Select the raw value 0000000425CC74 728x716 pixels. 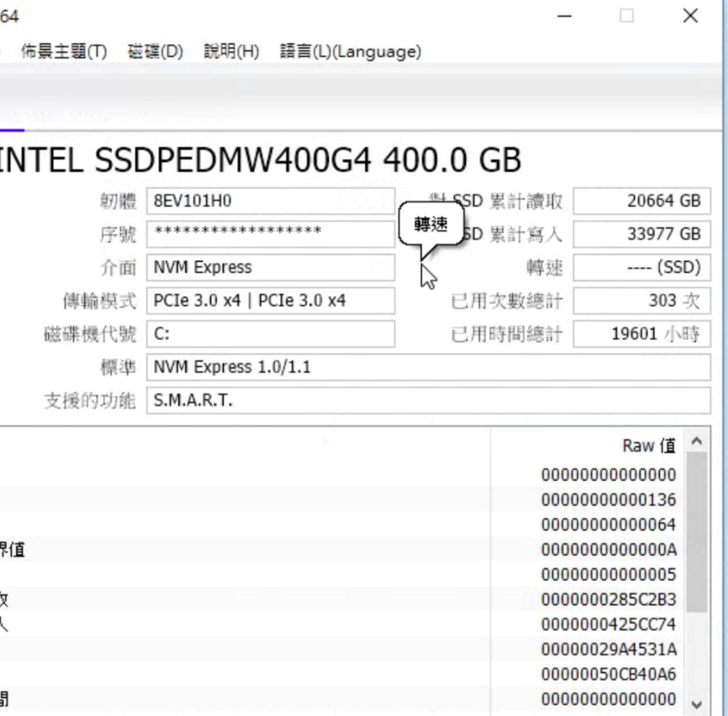609,625
